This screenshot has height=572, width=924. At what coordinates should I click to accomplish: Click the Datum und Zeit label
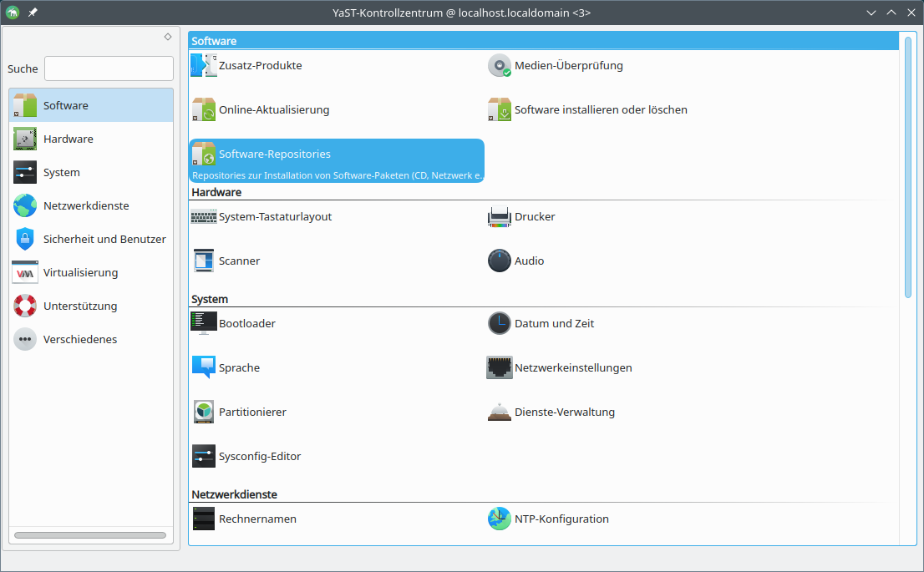[555, 323]
